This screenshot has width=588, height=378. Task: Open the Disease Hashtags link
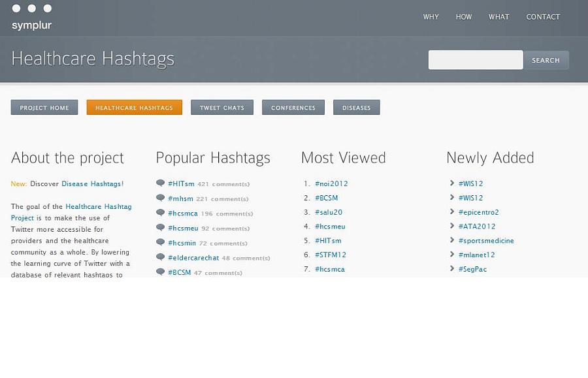(x=91, y=183)
